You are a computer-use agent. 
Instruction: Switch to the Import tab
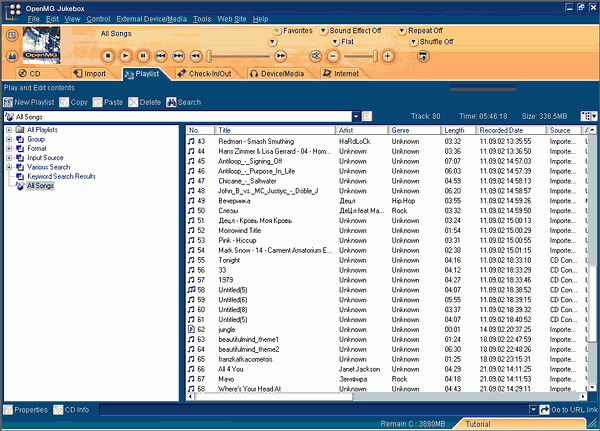90,73
